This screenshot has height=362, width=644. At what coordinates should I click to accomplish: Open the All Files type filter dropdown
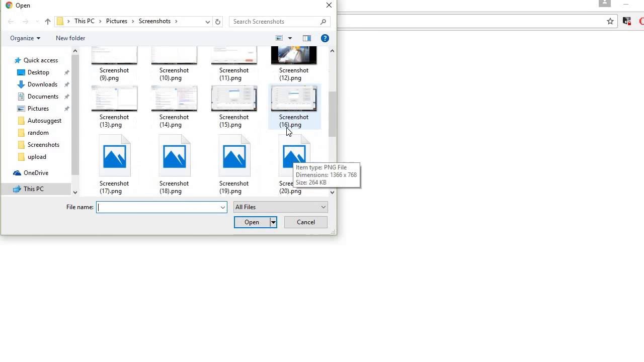tap(281, 207)
